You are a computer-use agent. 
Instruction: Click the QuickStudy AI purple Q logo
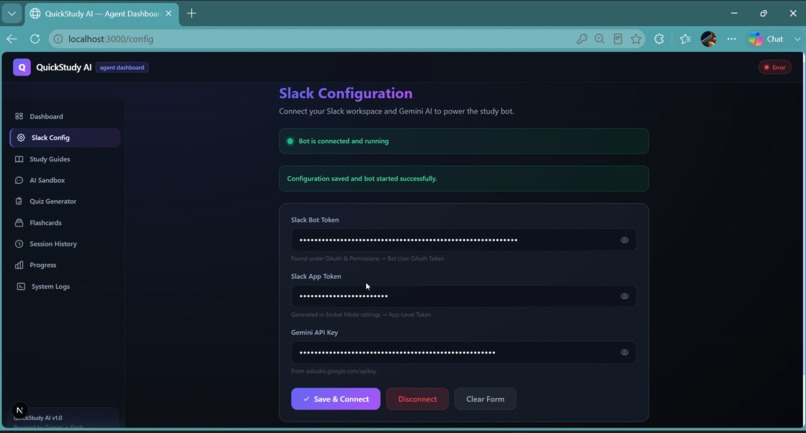(x=22, y=67)
